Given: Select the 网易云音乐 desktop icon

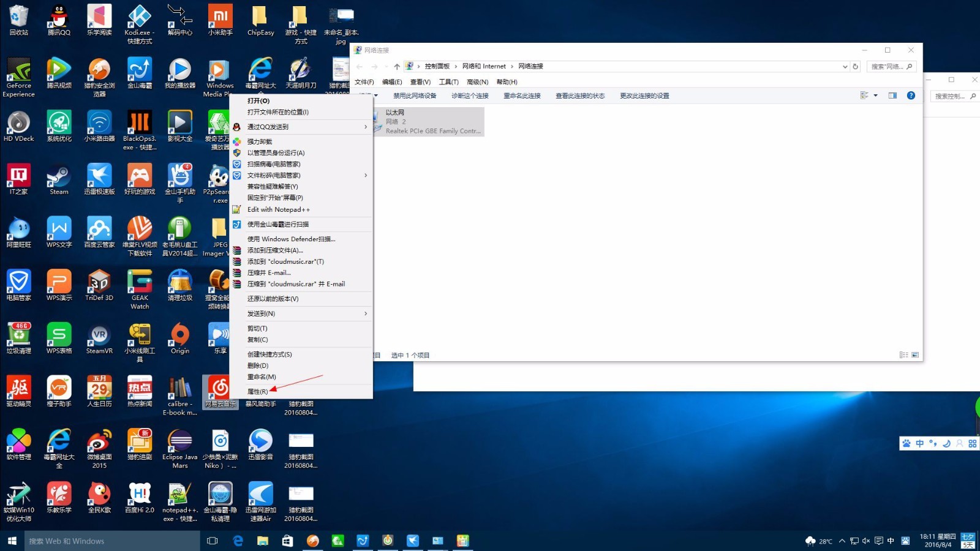Looking at the screenshot, I should [220, 392].
